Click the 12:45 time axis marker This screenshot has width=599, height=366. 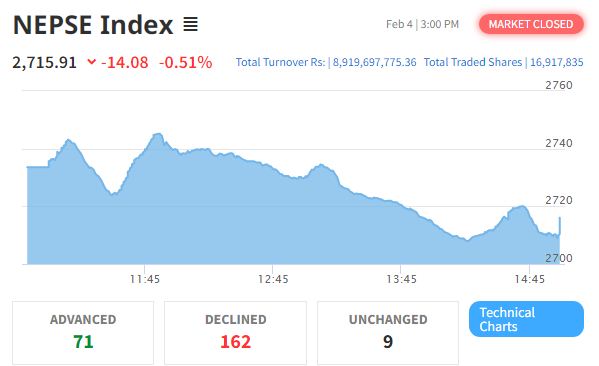(273, 279)
